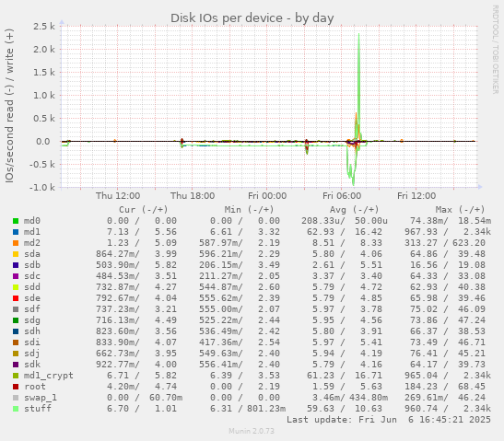
Task: Click the tall green write spike peak
Action: 358,35
